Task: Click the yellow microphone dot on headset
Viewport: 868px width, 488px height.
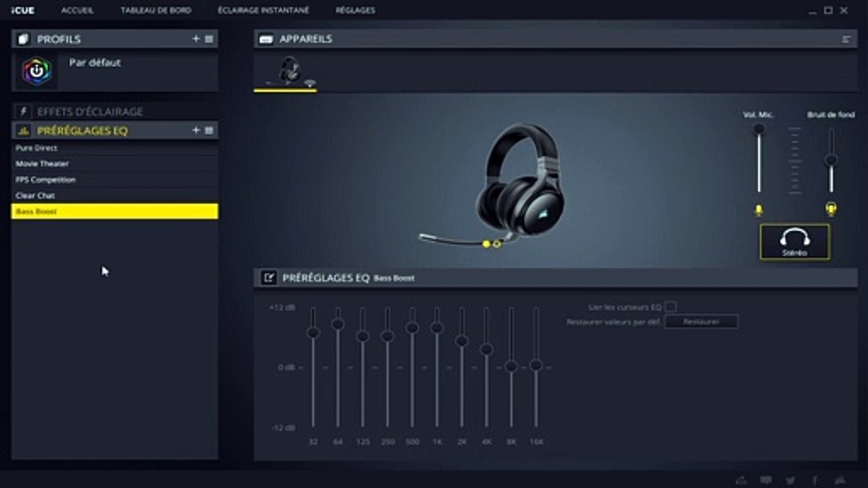Action: coord(486,243)
